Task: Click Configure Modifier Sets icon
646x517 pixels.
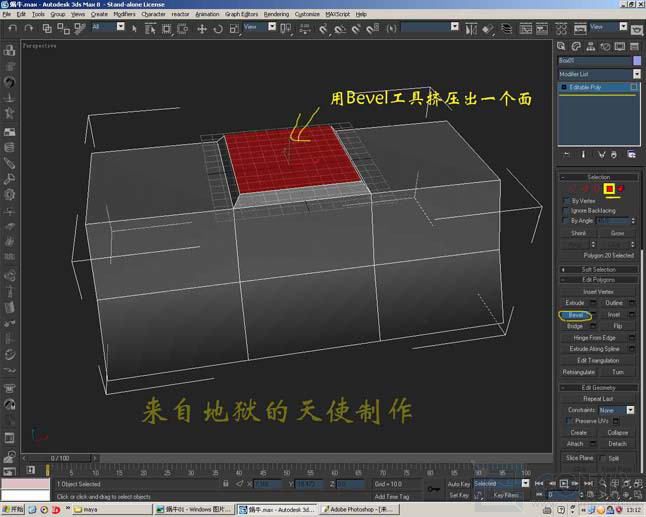Action: click(632, 154)
